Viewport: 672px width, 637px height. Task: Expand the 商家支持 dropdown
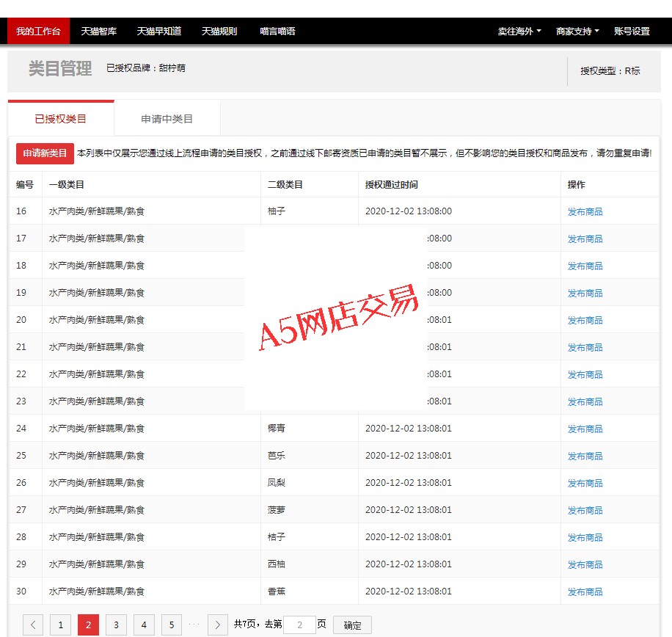point(577,32)
